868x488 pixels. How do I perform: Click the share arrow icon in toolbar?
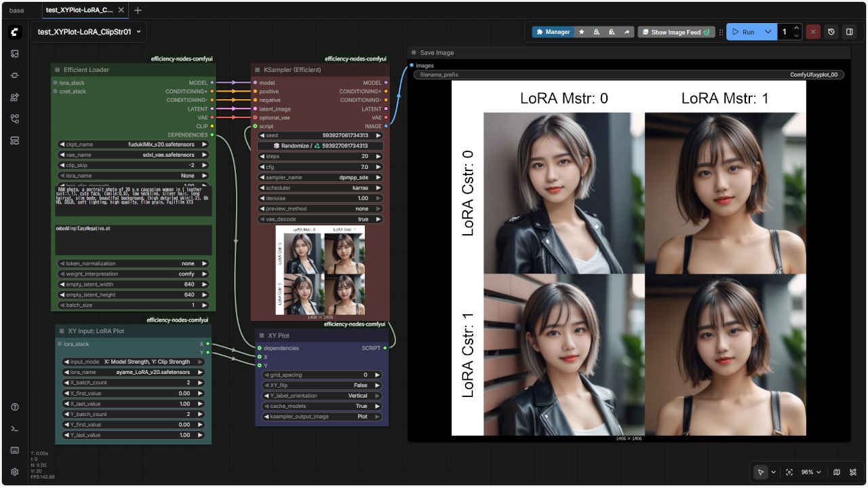tap(627, 32)
